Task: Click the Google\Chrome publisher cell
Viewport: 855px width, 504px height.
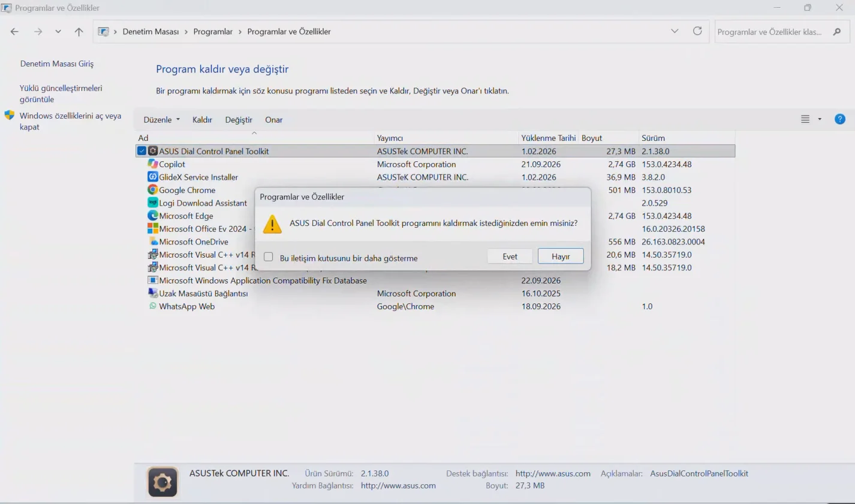Action: (405, 306)
